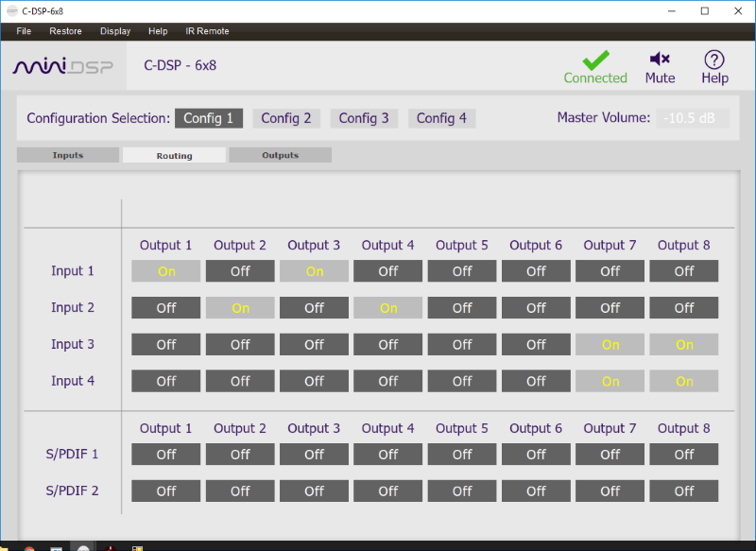756x551 pixels.
Task: Switch to Config 2
Action: pyautogui.click(x=286, y=118)
